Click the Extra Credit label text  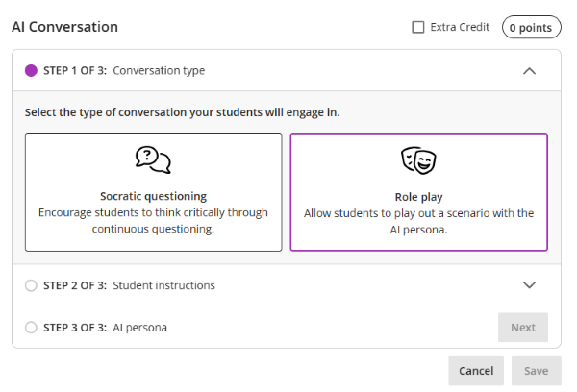pyautogui.click(x=460, y=28)
